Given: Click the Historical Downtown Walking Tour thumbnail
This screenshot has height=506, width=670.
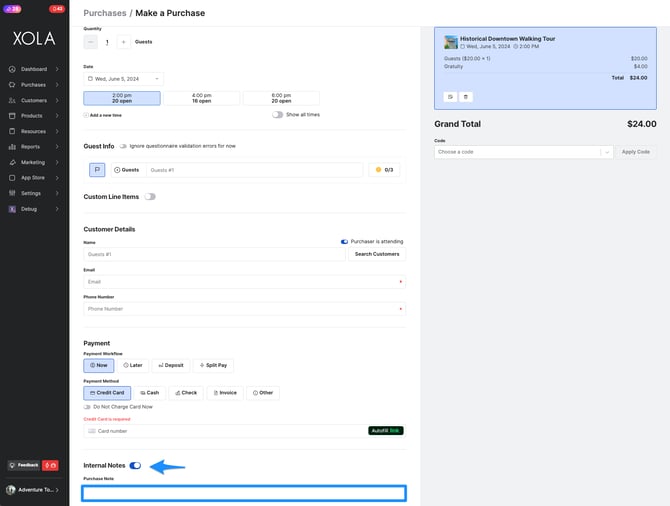Looking at the screenshot, I should (450, 42).
